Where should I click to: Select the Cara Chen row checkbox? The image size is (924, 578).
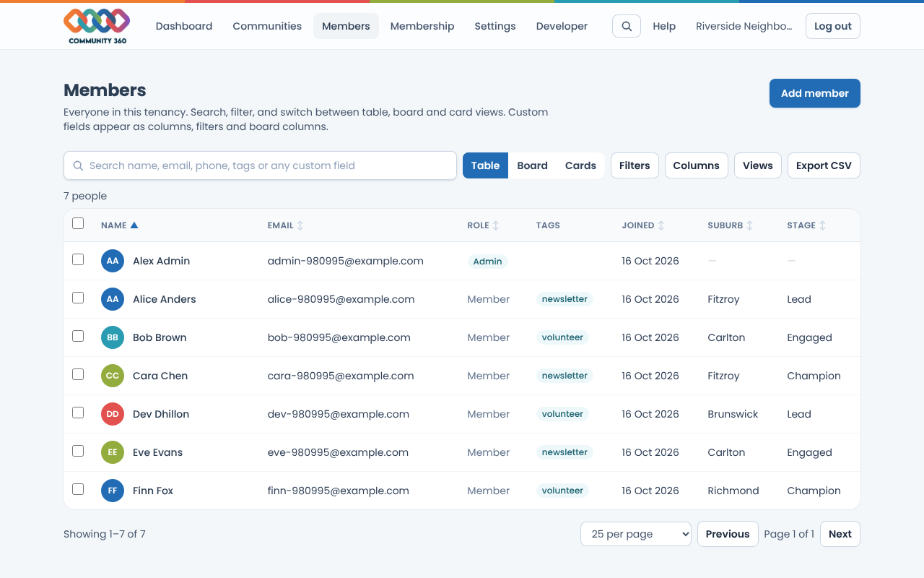click(78, 374)
